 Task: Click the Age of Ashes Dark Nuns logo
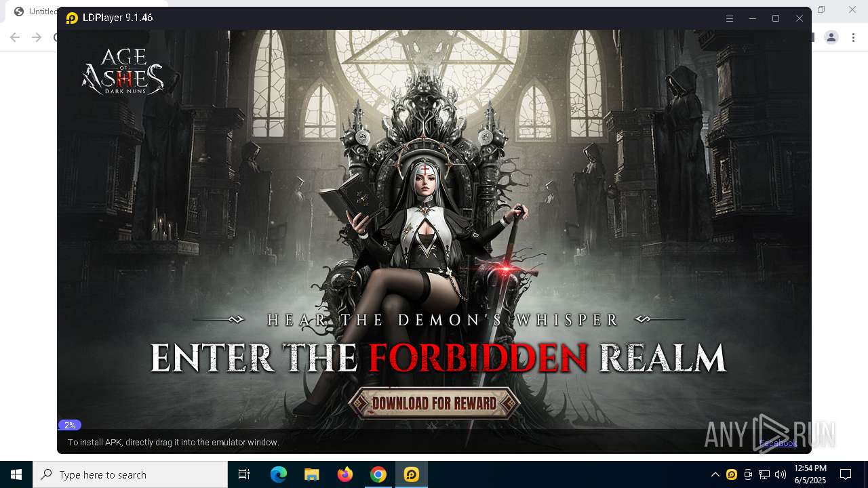[x=123, y=70]
